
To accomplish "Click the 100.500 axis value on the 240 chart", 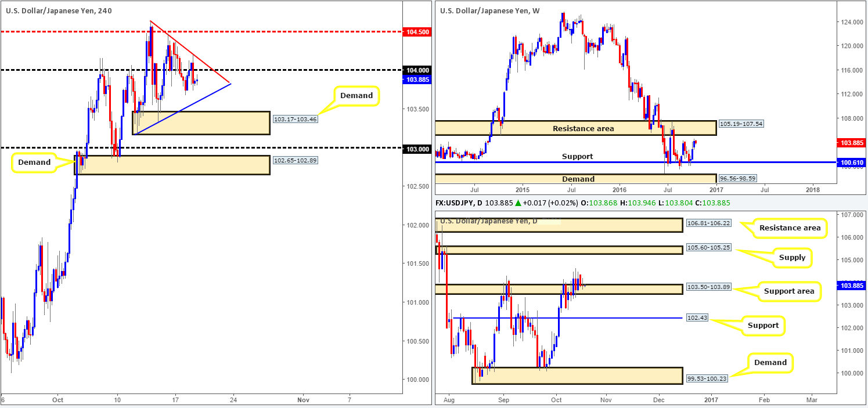I will [418, 341].
